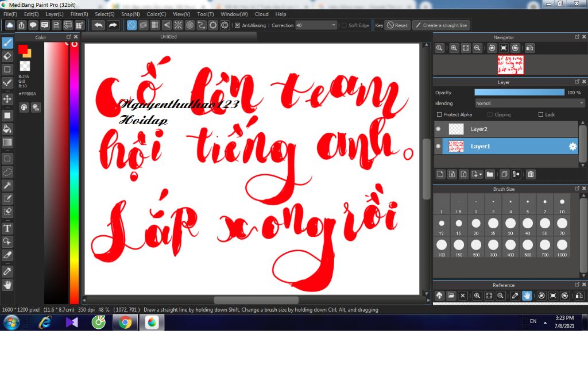Open the File menu
Screen dimensions: 588x380
pyautogui.click(x=10, y=14)
